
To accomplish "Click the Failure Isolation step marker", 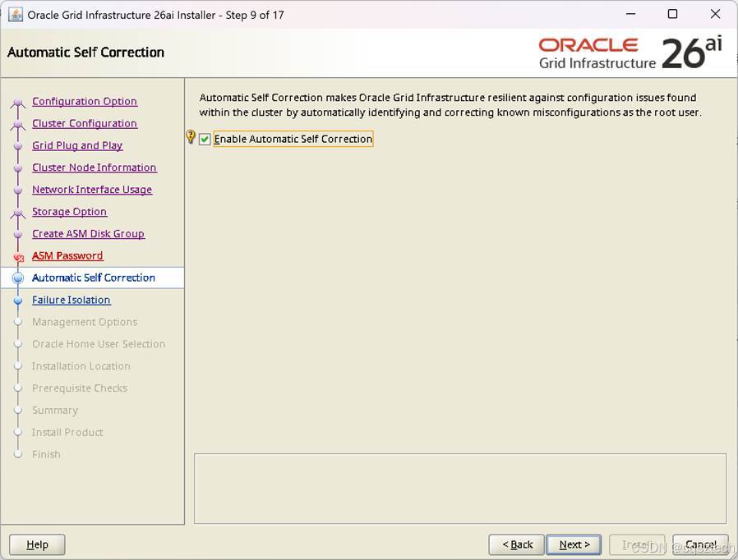I will (x=18, y=300).
